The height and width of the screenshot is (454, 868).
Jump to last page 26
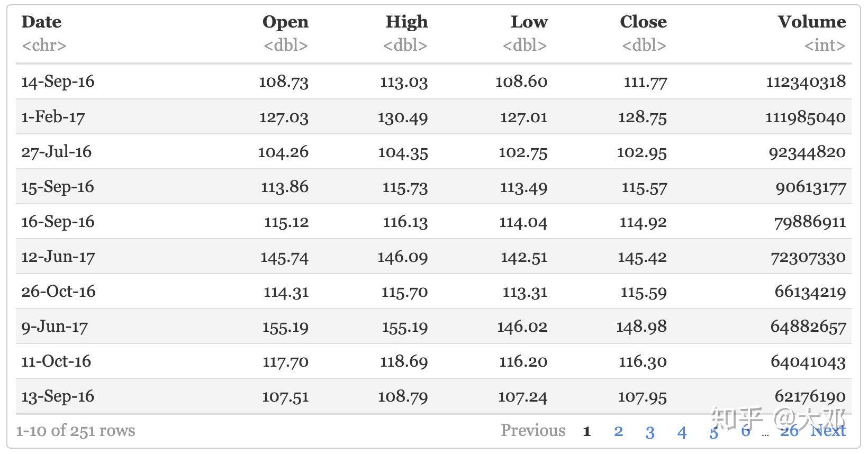(x=789, y=431)
